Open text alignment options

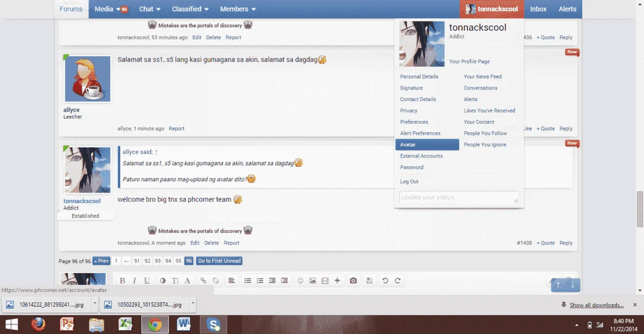tap(231, 281)
